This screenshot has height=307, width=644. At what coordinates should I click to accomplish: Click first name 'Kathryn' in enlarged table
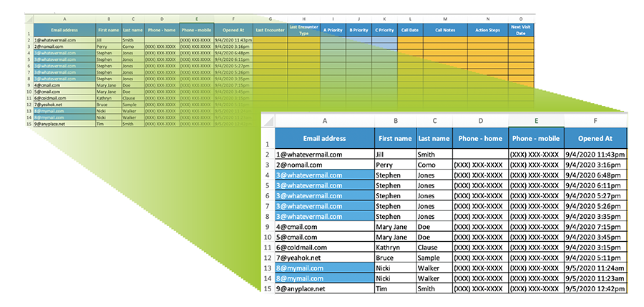[395, 247]
